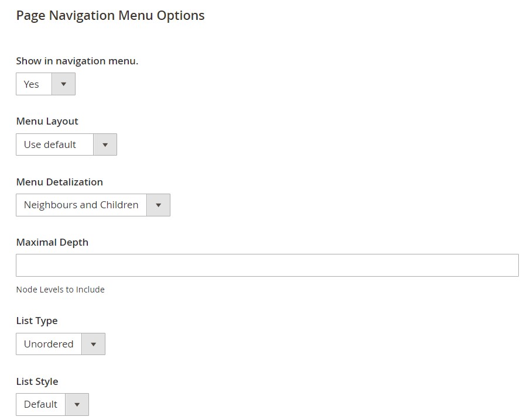Click the 'List Style' field label
Viewport: 530px width, 420px height.
click(37, 381)
